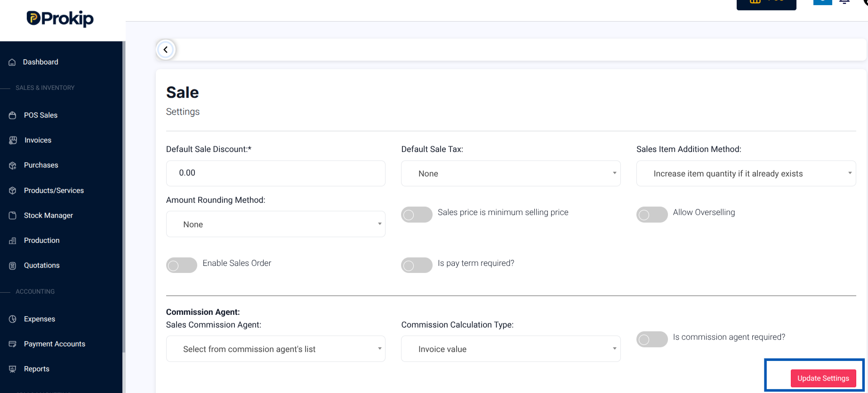Click the Prokip logo
The image size is (868, 393).
60,18
